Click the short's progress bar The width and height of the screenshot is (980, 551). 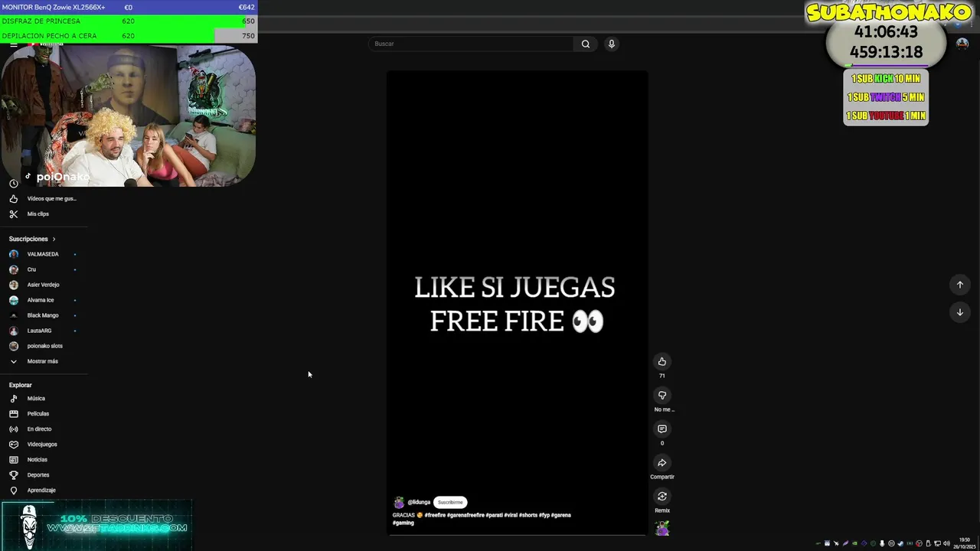point(518,534)
